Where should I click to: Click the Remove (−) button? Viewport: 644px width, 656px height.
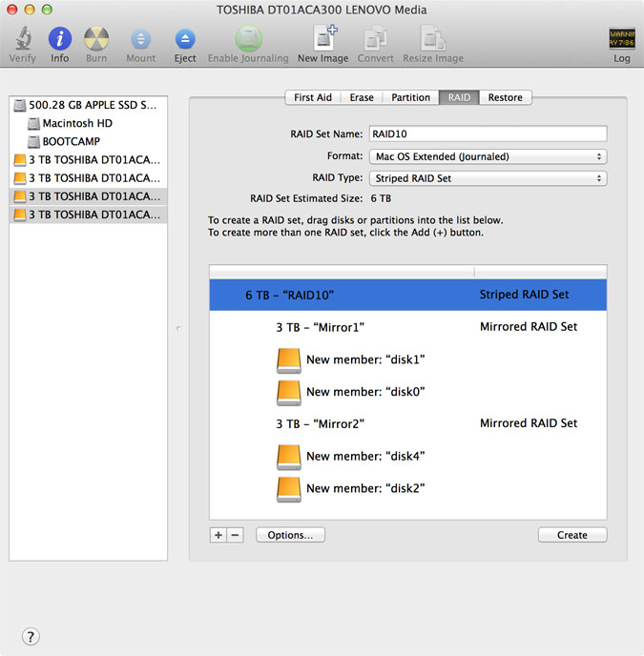click(x=235, y=535)
